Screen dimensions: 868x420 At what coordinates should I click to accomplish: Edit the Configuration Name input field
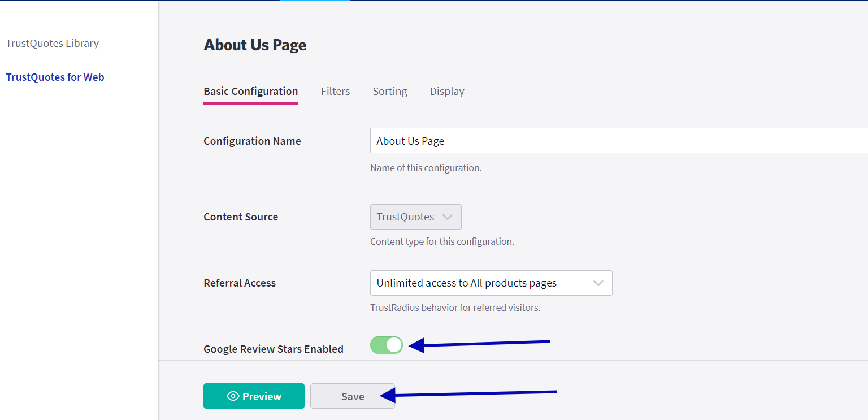(619, 141)
